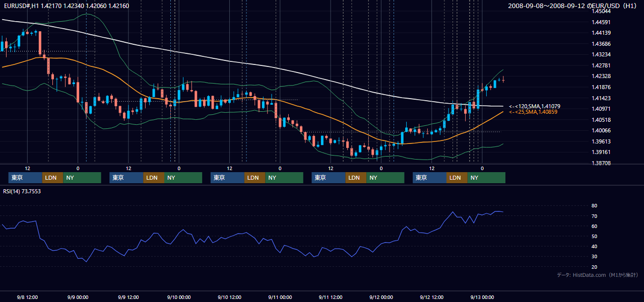The image size is (644, 302).
Task: Click price axis value 1.41876
Action: click(601, 87)
